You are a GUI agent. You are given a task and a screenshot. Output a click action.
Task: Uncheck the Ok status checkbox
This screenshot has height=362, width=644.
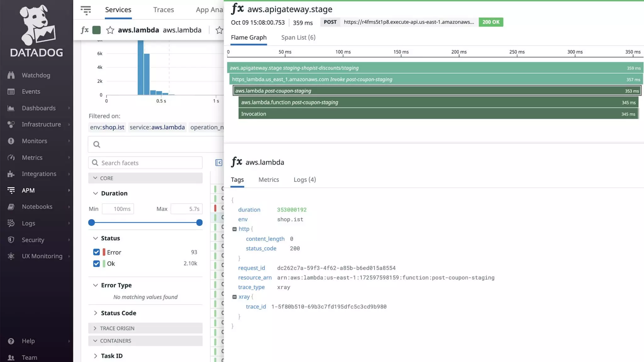coord(97,263)
